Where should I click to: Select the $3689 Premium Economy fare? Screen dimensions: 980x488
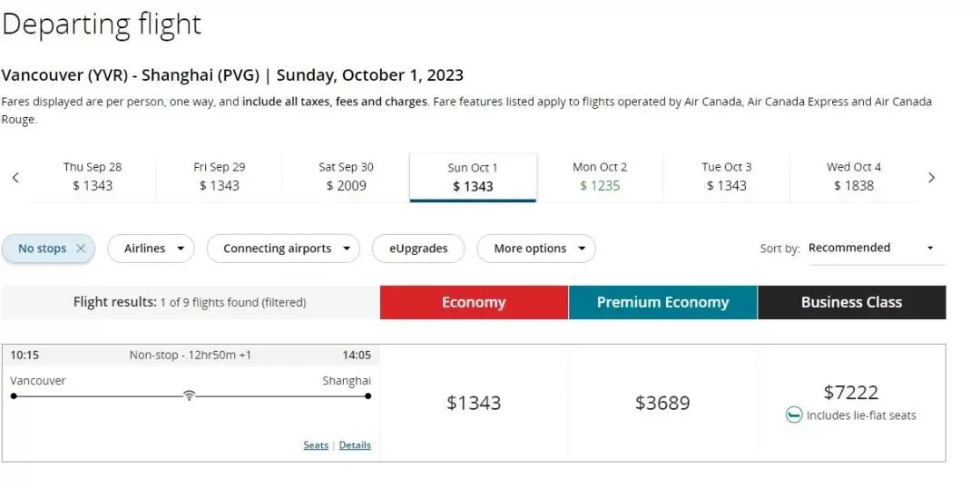pos(662,403)
